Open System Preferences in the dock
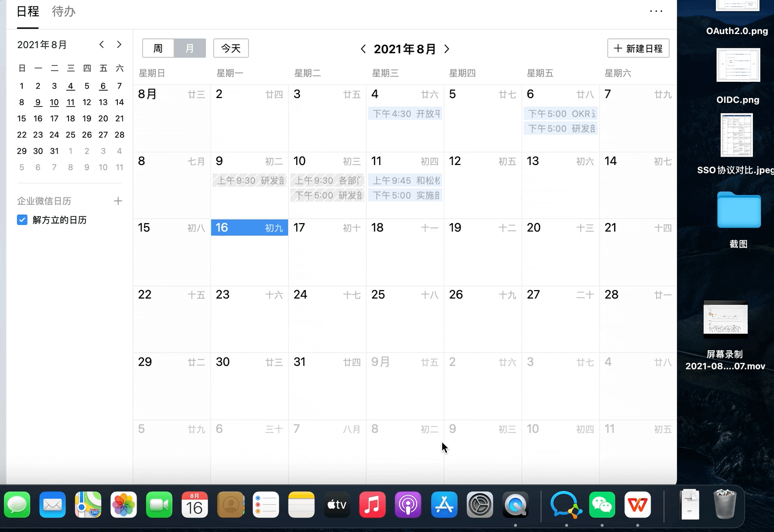Viewport: 774px width, 532px height. [x=480, y=505]
